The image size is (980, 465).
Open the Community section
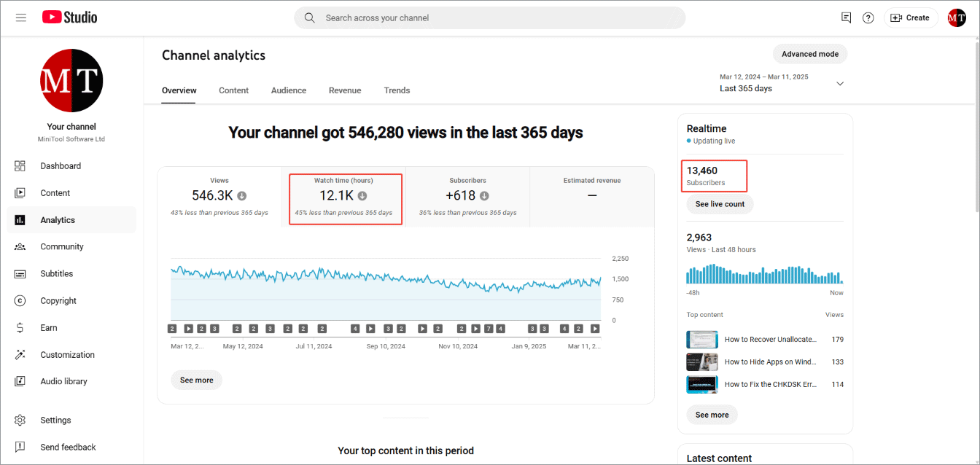point(61,246)
